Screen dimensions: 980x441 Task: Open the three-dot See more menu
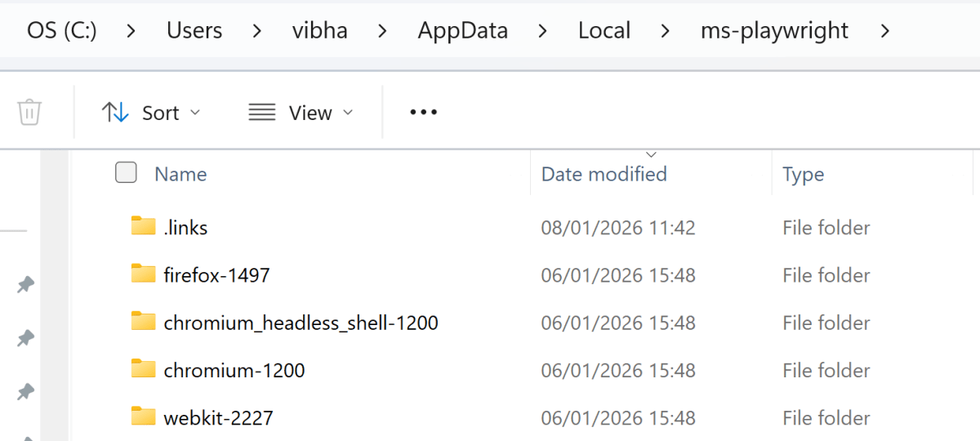(423, 112)
